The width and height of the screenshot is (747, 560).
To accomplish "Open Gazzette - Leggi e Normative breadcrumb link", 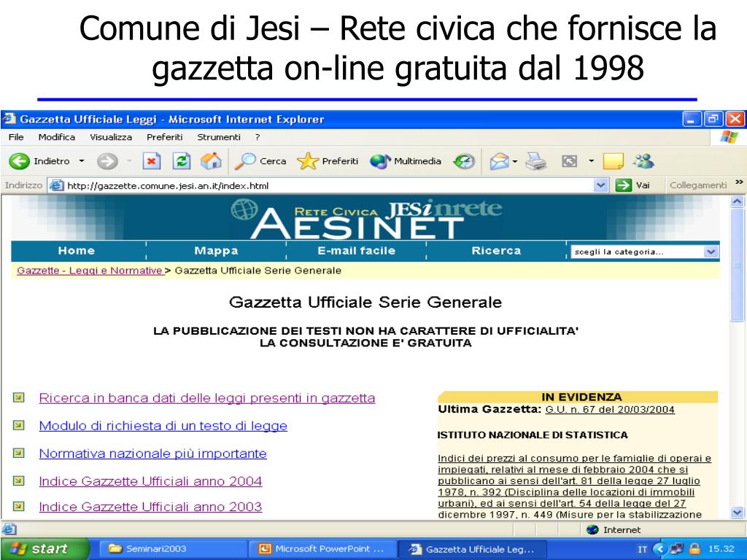I will point(90,271).
